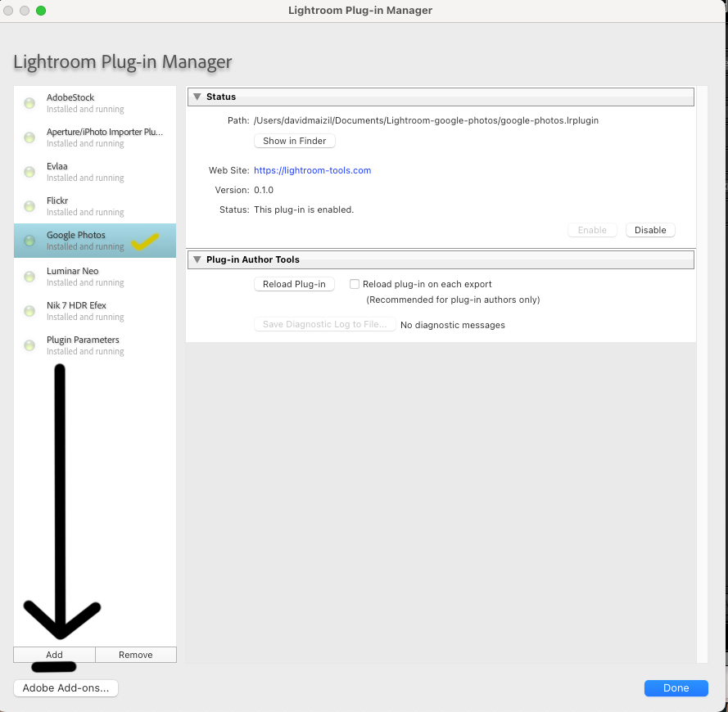The image size is (728, 712).
Task: Disable the Google Photos plugin
Action: [649, 230]
